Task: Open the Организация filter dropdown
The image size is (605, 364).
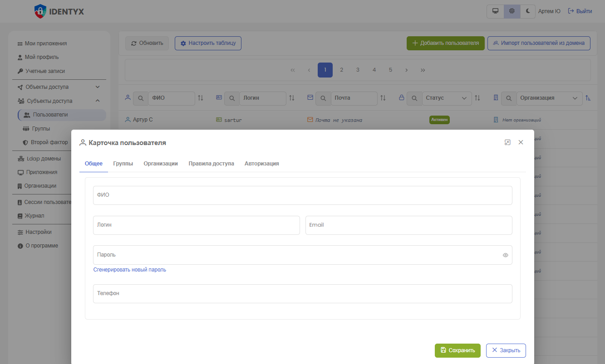Action: [x=549, y=98]
